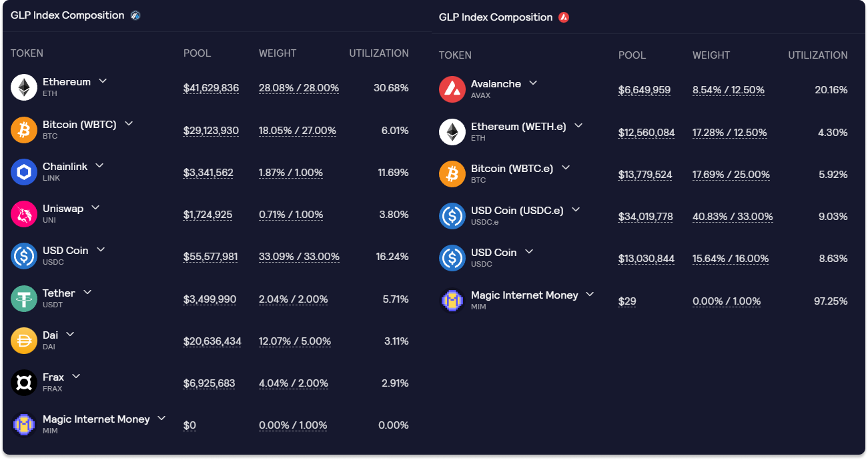Open the Avalanche AVAX dropdown chevron
This screenshot has height=460, width=868.
(x=533, y=83)
